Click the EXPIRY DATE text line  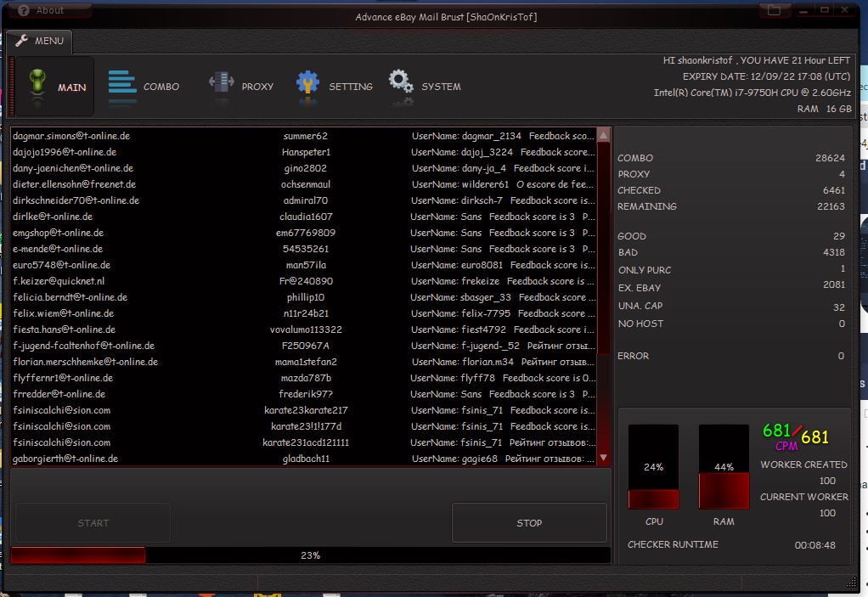(x=766, y=76)
